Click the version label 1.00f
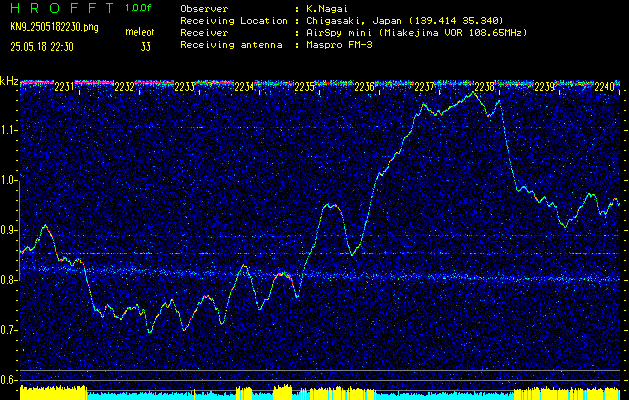 (x=138, y=8)
